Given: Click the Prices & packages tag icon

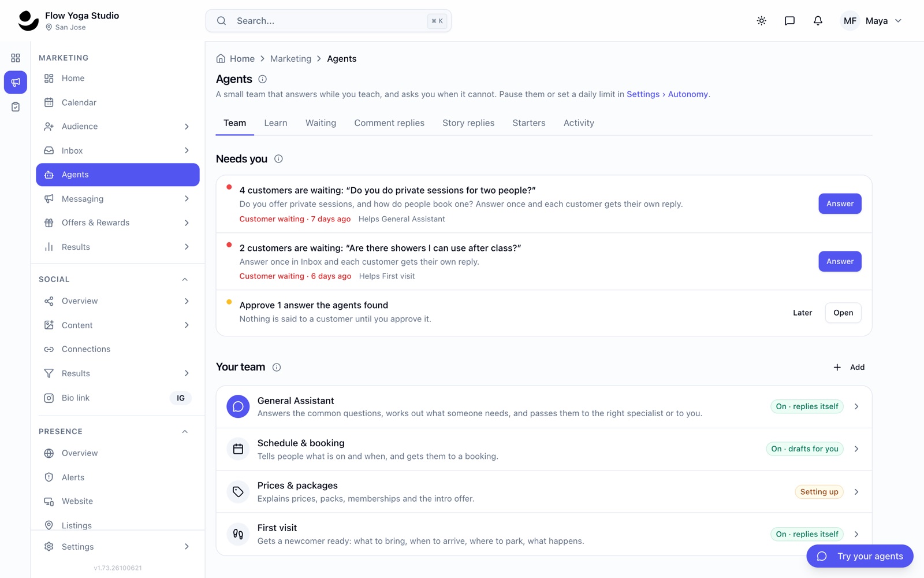Looking at the screenshot, I should pos(238,492).
